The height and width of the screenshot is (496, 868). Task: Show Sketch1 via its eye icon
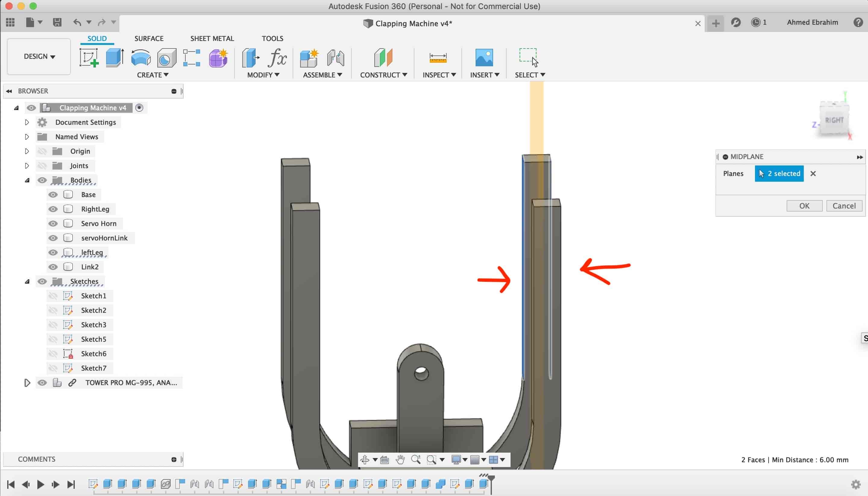(x=53, y=296)
